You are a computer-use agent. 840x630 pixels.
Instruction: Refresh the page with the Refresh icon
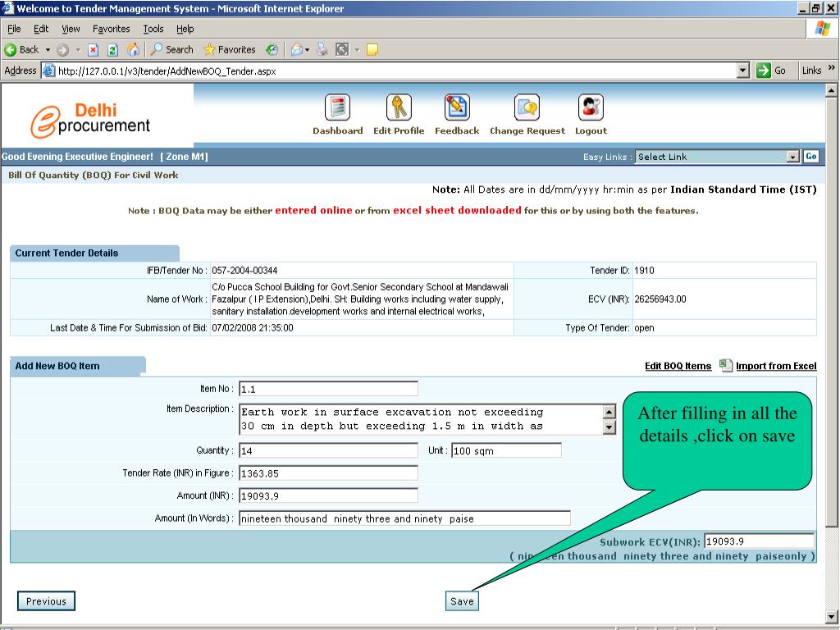112,50
